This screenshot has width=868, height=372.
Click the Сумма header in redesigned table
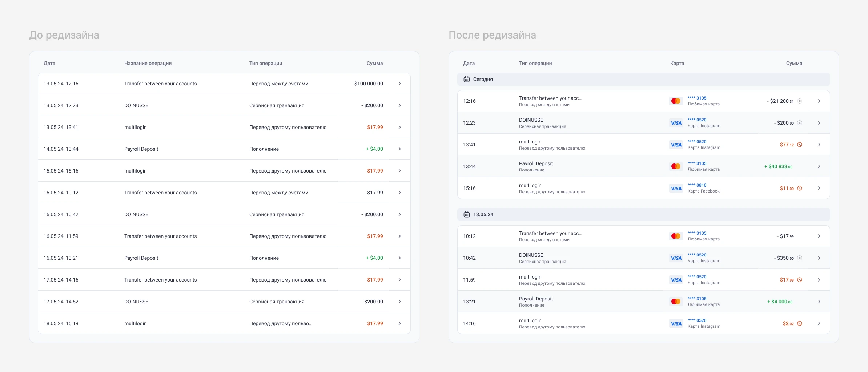pyautogui.click(x=794, y=63)
